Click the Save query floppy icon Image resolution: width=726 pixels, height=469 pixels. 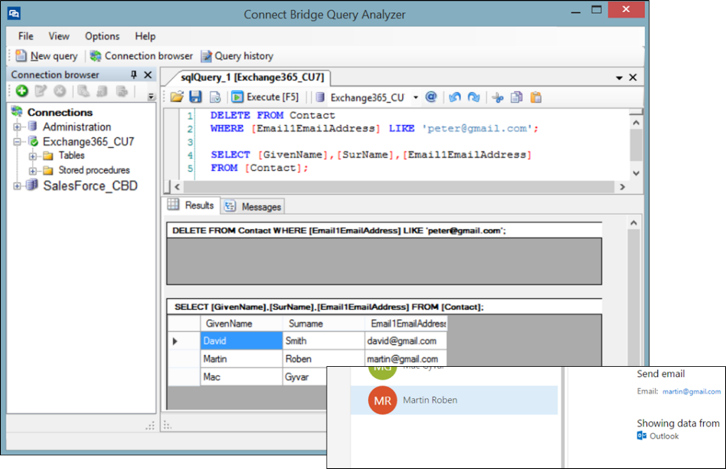(x=196, y=97)
